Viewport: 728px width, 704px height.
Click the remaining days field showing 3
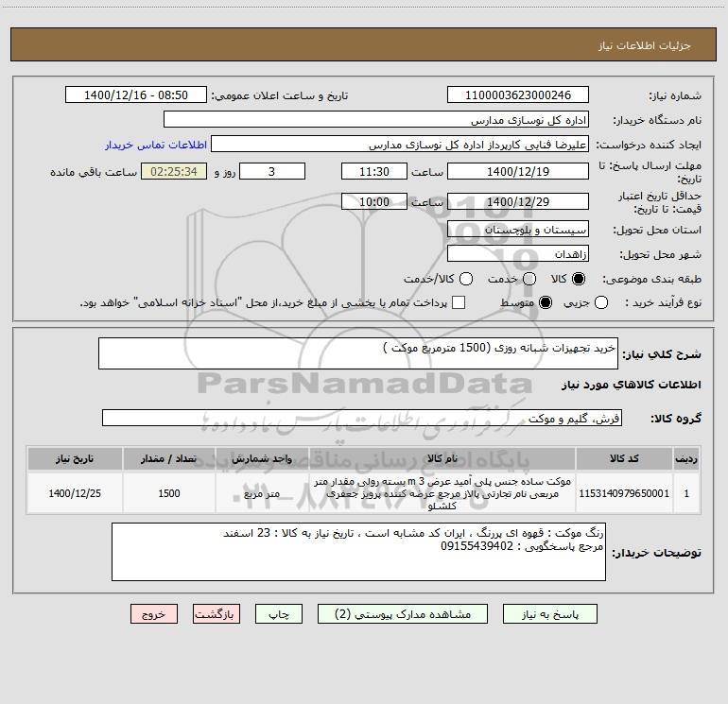(x=272, y=171)
